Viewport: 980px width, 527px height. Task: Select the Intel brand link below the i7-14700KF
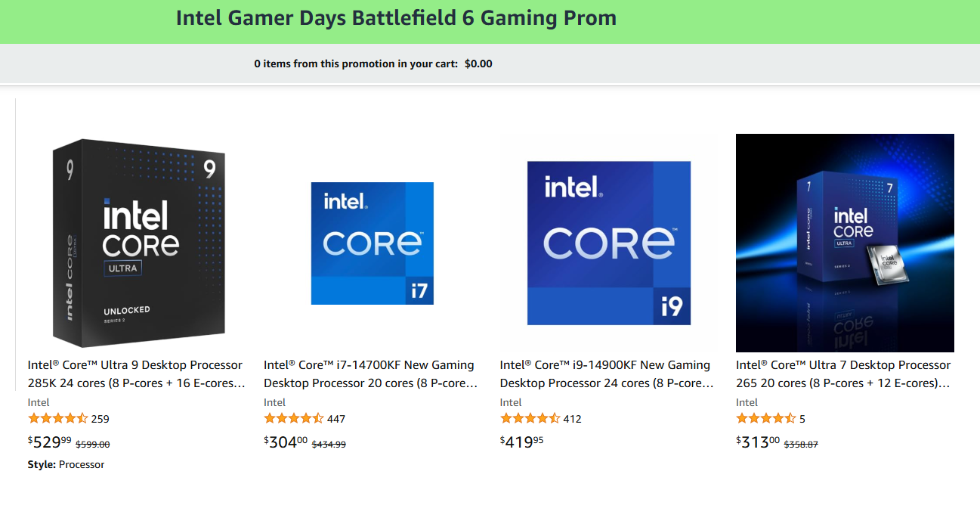275,402
